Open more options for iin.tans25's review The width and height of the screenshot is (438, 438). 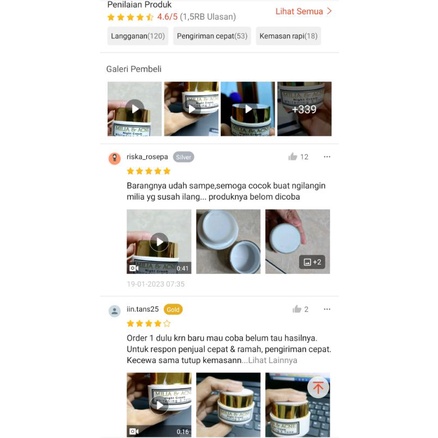tap(327, 309)
